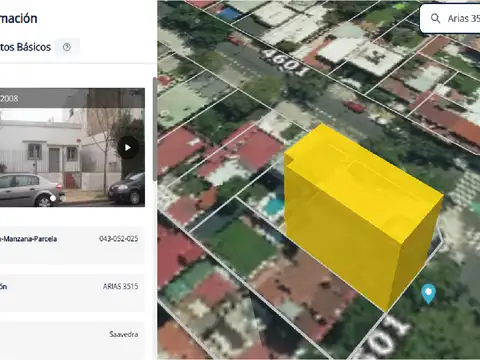
Task: Click the search magnifier icon
Action: click(435, 18)
